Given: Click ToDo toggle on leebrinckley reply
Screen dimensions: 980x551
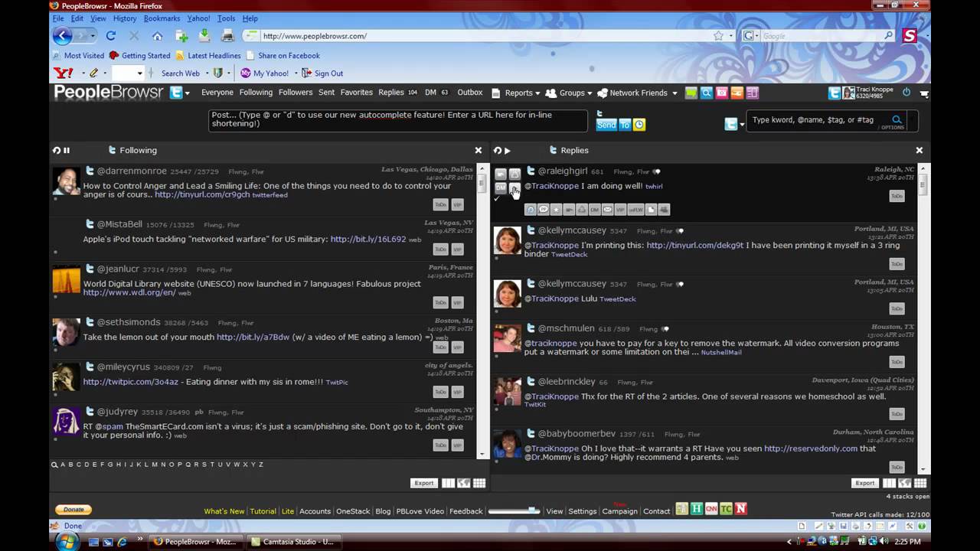Looking at the screenshot, I should pyautogui.click(x=897, y=414).
